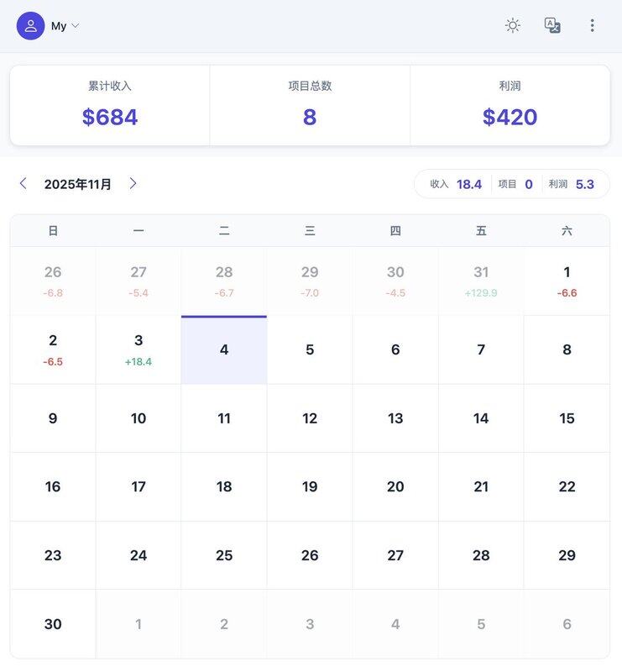622x672 pixels.
Task: Open the three-dot more options menu
Action: pyautogui.click(x=592, y=25)
